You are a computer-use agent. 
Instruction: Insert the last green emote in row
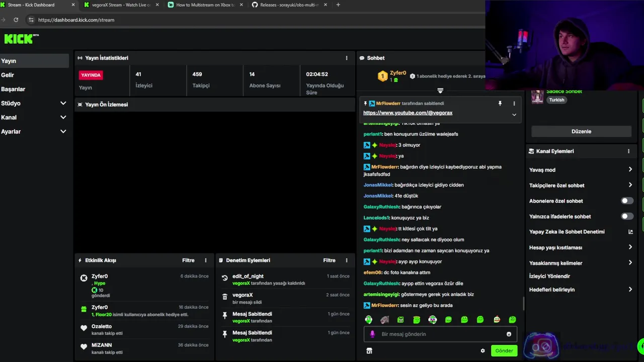pos(512,319)
